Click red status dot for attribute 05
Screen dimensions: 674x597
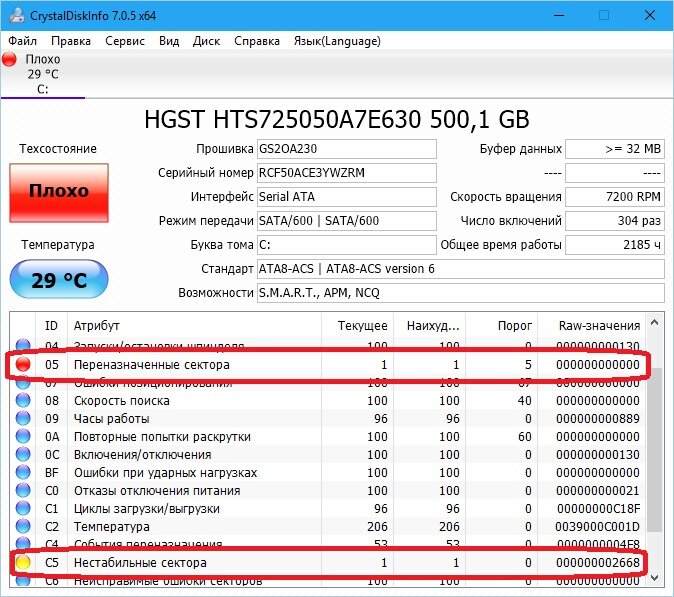point(23,364)
